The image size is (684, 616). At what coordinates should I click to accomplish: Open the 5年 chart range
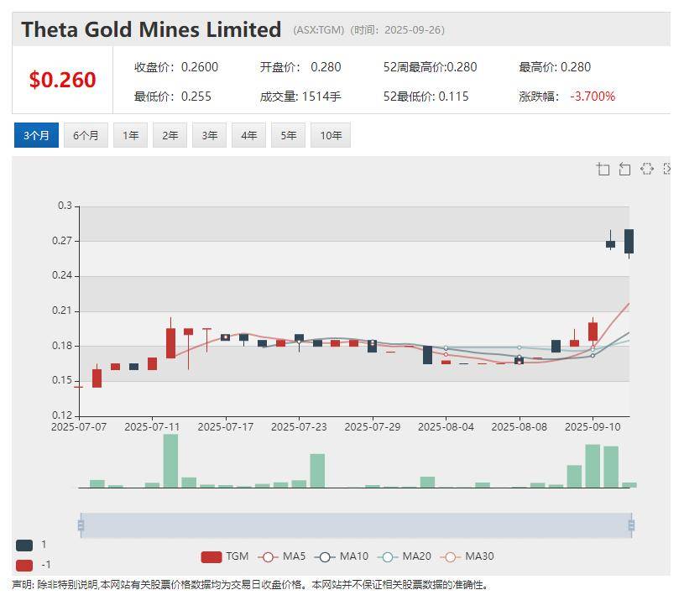pos(288,135)
